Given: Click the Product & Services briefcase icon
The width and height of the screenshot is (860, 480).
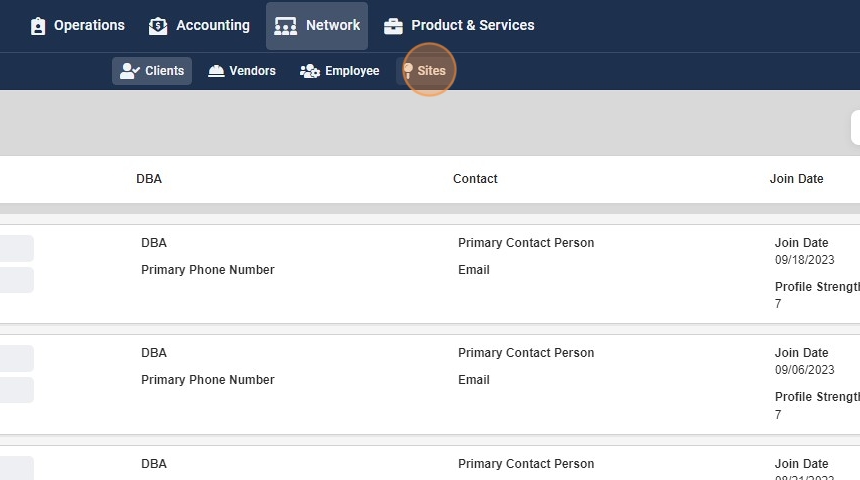Looking at the screenshot, I should pyautogui.click(x=393, y=26).
